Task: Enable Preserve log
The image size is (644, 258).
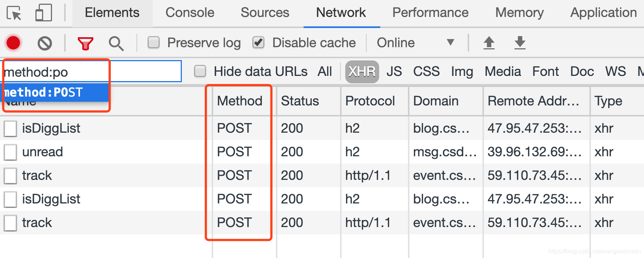Action: pyautogui.click(x=153, y=42)
